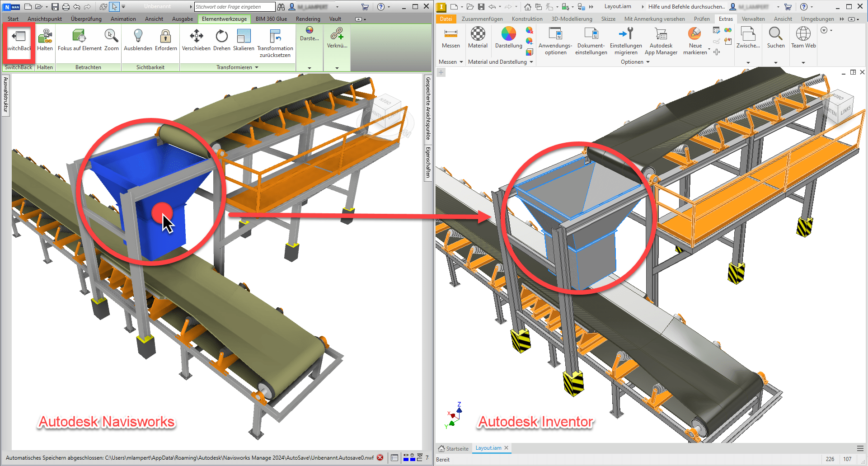Select the Halten tool in Navisworks

tap(45, 37)
